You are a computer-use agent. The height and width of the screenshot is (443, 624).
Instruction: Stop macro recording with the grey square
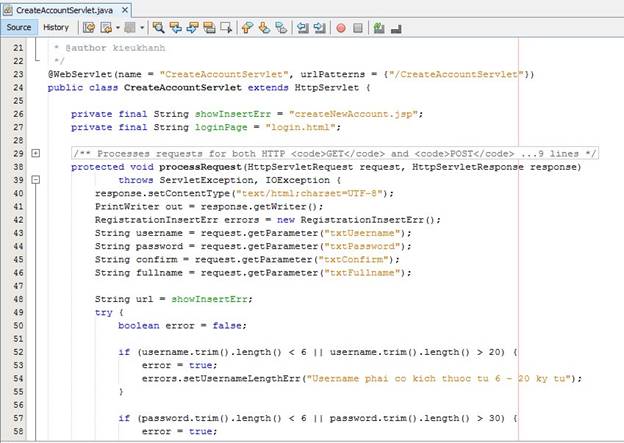click(x=358, y=28)
